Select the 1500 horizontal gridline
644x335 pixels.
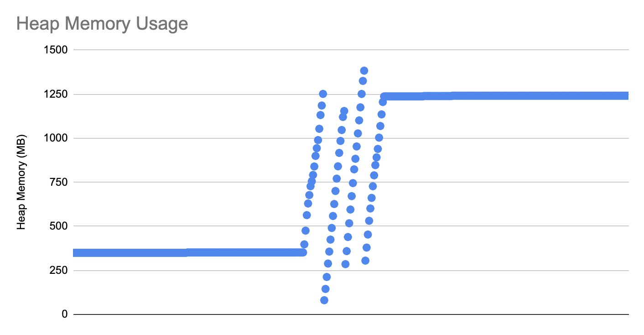point(351,50)
